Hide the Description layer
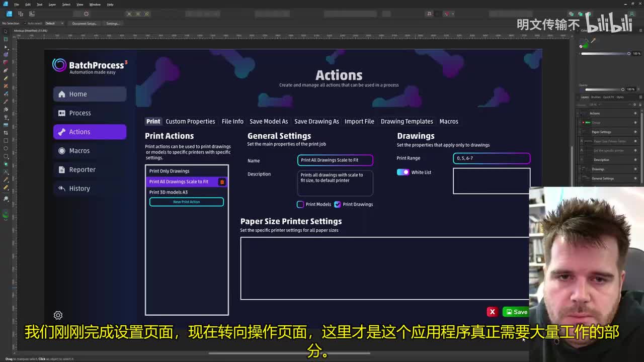The image size is (644, 362). pos(635,160)
